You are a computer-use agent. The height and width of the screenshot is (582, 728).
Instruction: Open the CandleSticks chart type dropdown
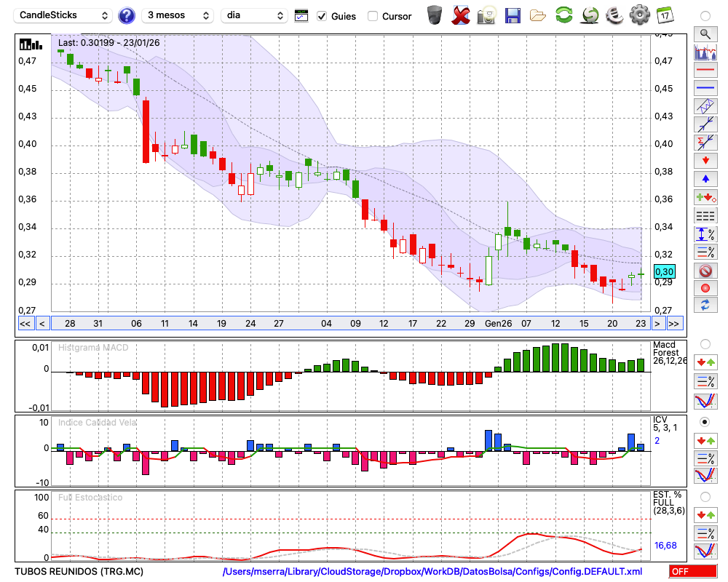(x=63, y=16)
